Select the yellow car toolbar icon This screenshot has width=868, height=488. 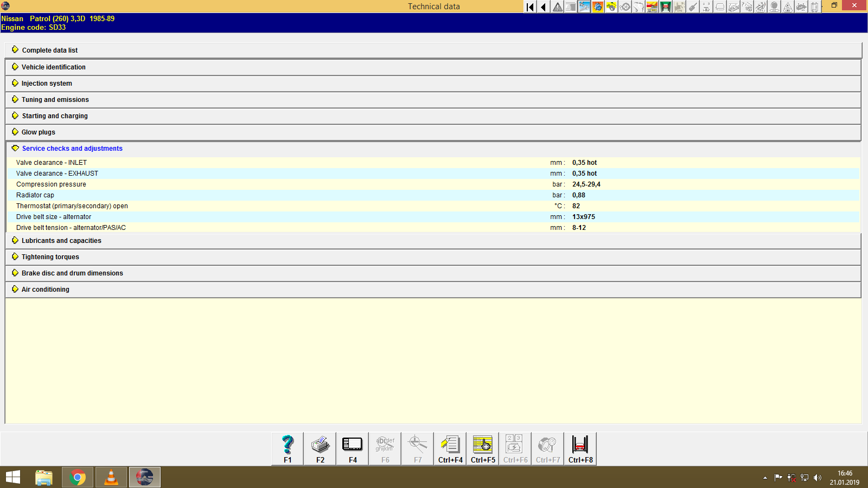(x=611, y=8)
